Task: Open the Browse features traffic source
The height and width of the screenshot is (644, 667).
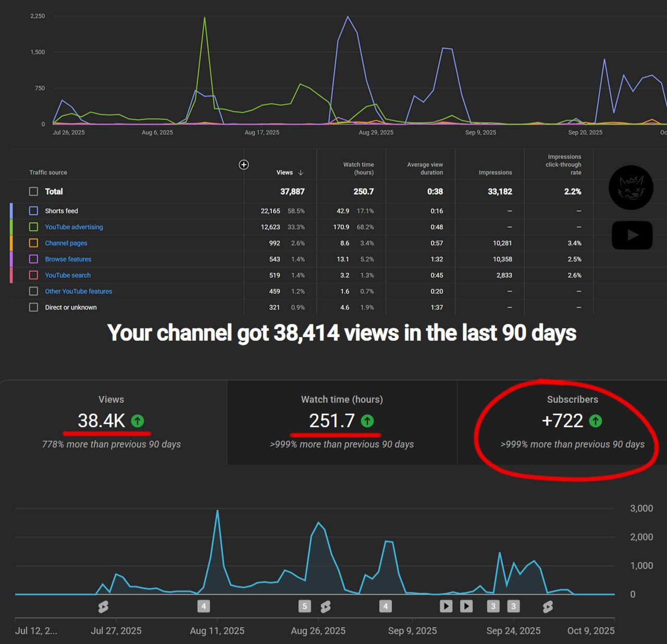Action: 68,259
